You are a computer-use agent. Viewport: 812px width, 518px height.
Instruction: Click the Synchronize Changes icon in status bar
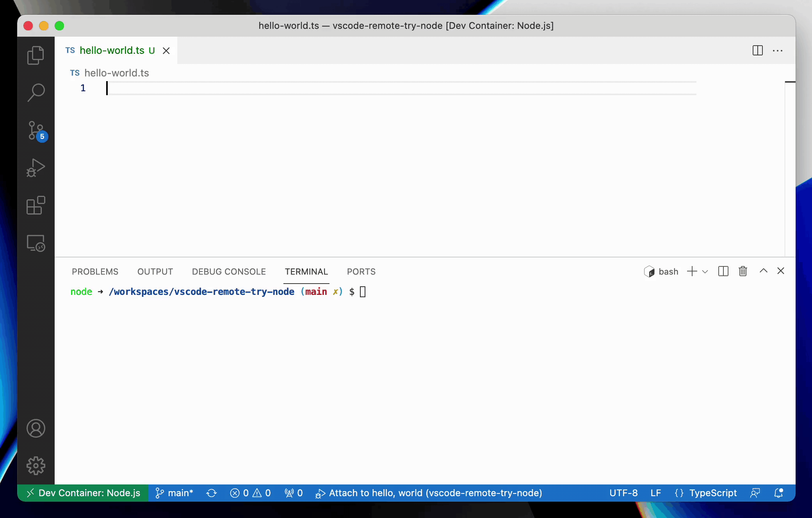pyautogui.click(x=212, y=493)
